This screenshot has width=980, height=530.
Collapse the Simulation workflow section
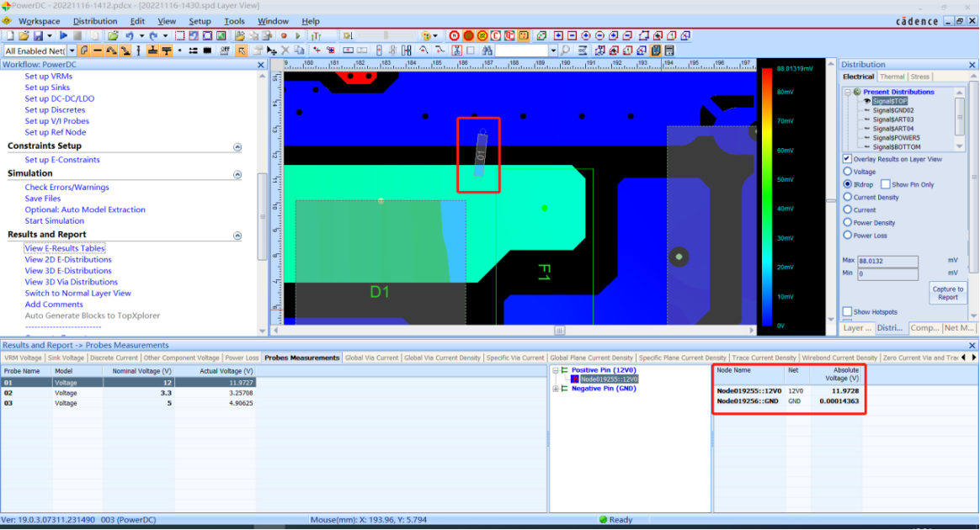237,174
